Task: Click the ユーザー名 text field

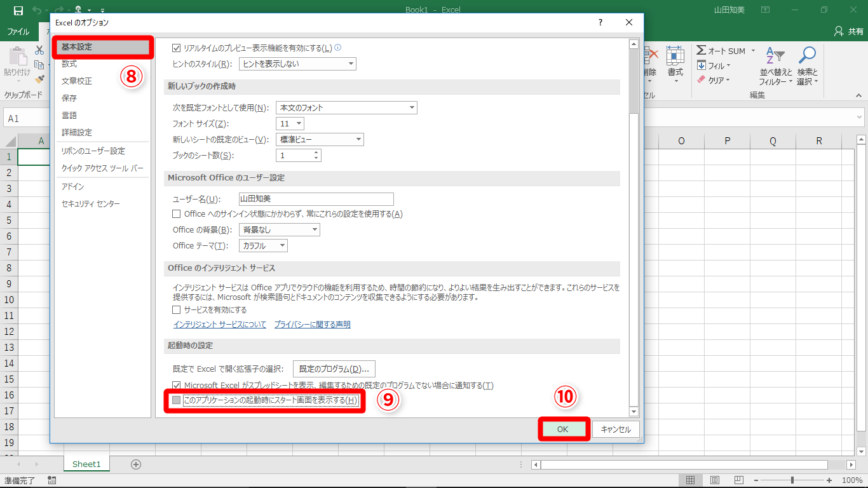Action: pyautogui.click(x=316, y=199)
